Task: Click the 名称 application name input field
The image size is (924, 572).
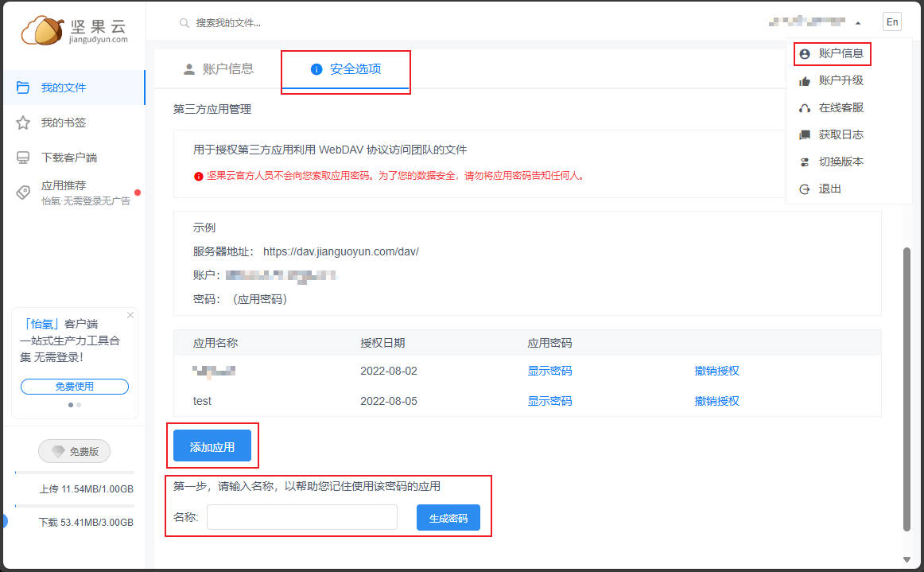Action: pos(302,518)
